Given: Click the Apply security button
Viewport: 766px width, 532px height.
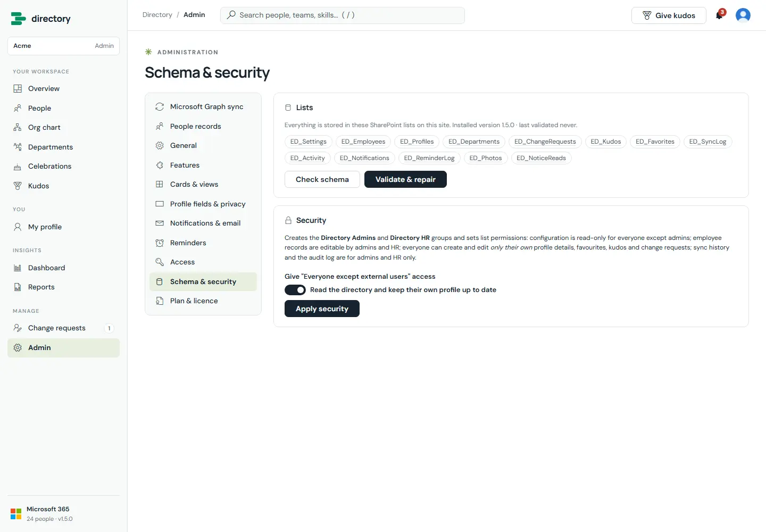Looking at the screenshot, I should 322,309.
